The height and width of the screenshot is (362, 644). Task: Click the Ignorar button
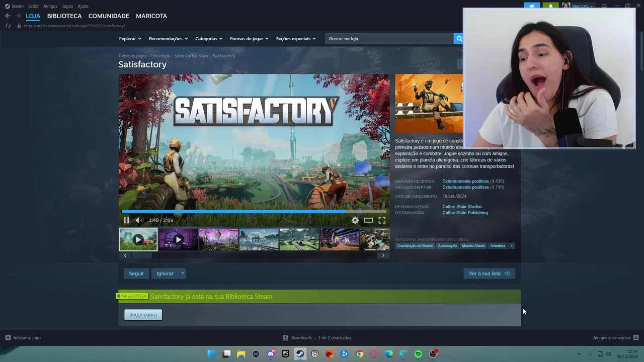pos(165,274)
